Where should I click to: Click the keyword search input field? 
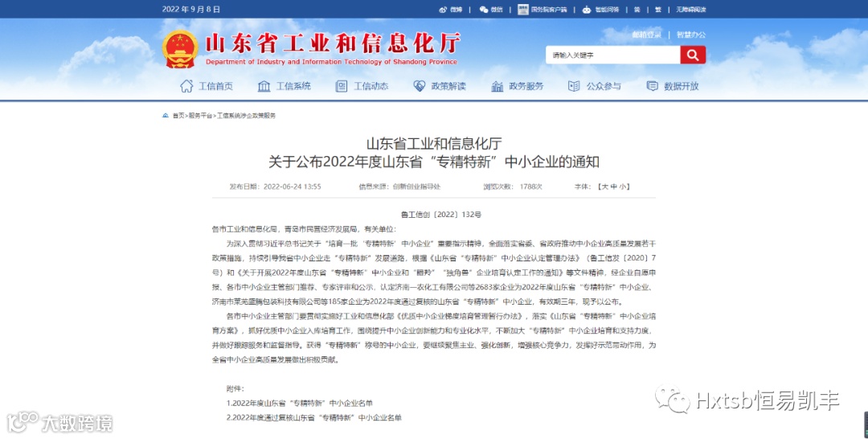pos(612,55)
